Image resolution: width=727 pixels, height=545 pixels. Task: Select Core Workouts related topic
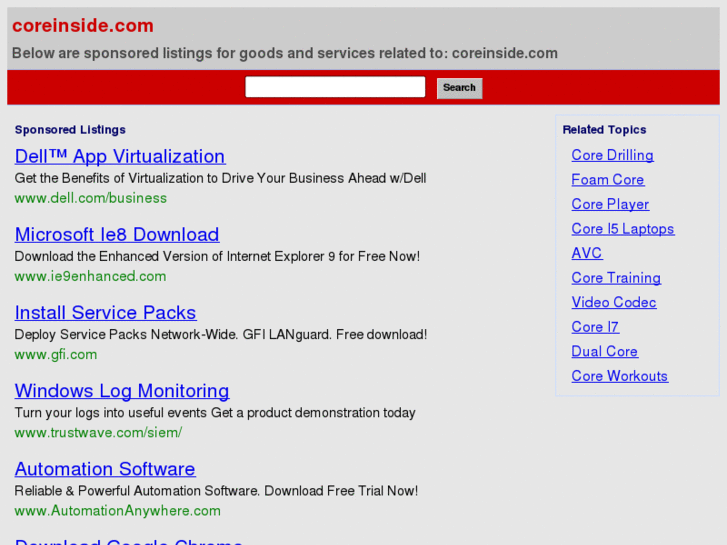[619, 376]
